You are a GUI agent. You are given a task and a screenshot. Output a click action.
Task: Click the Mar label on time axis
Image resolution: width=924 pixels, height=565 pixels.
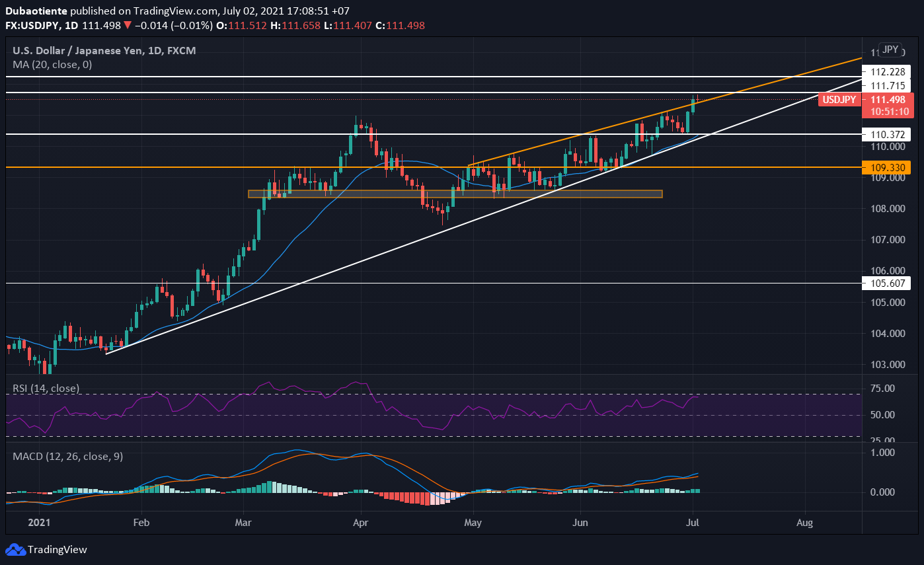pyautogui.click(x=243, y=521)
